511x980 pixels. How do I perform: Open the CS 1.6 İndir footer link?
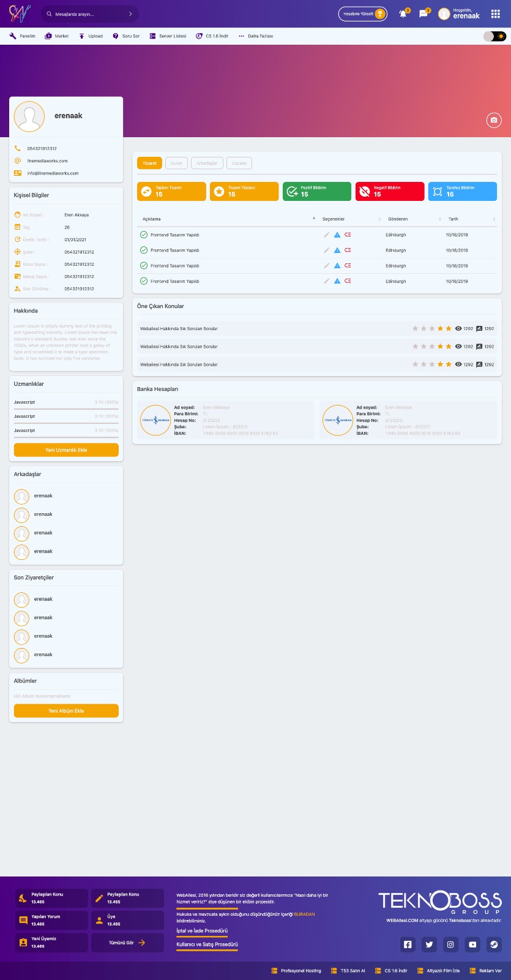(x=391, y=971)
